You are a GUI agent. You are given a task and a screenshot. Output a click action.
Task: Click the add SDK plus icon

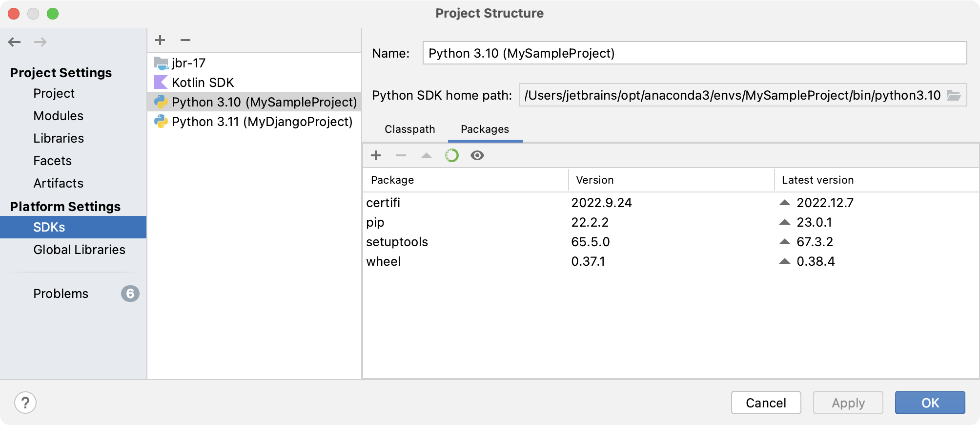(x=160, y=40)
